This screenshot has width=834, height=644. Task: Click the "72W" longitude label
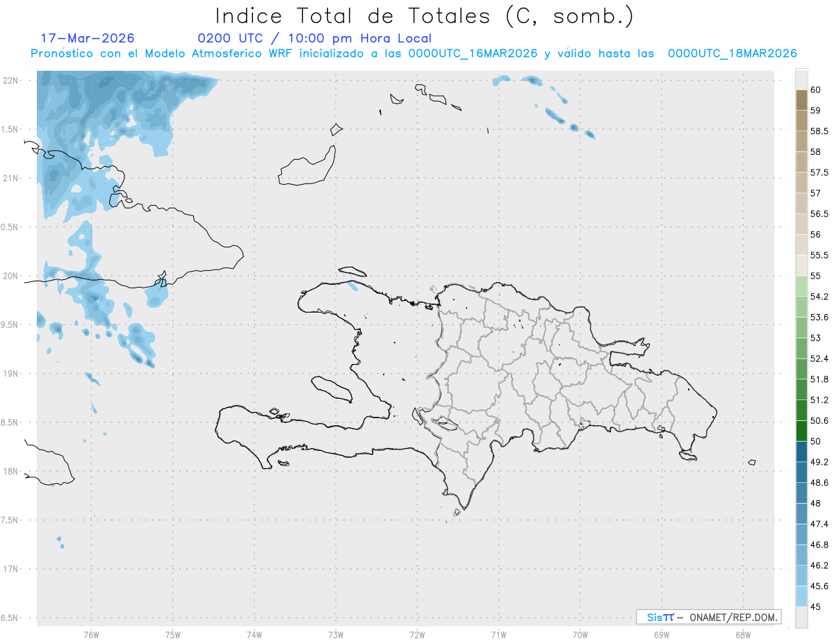pyautogui.click(x=417, y=634)
